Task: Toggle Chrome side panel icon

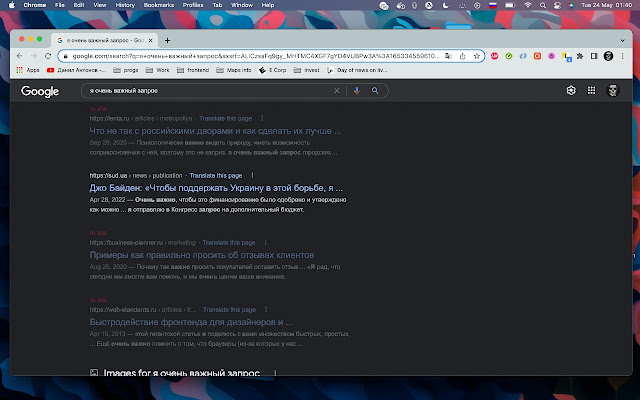Action: click(x=594, y=56)
